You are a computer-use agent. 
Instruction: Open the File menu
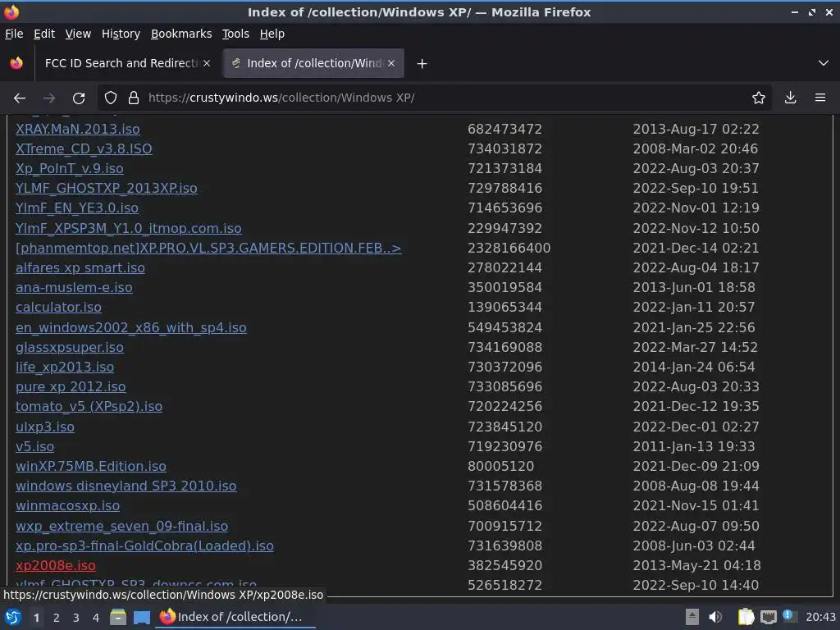[14, 34]
